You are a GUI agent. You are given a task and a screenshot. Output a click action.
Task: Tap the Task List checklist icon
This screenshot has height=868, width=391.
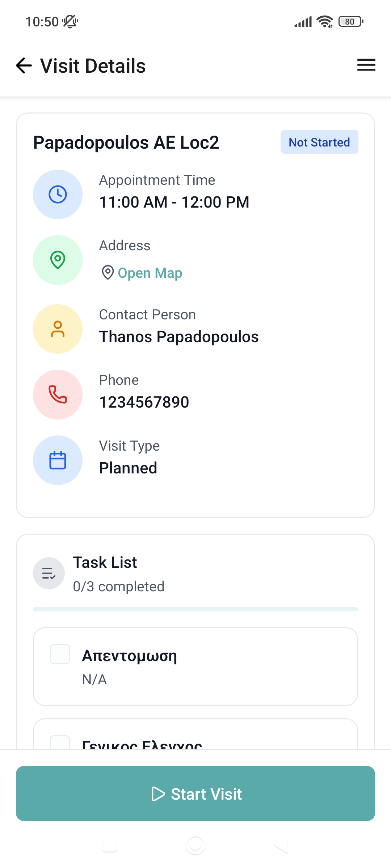click(49, 573)
